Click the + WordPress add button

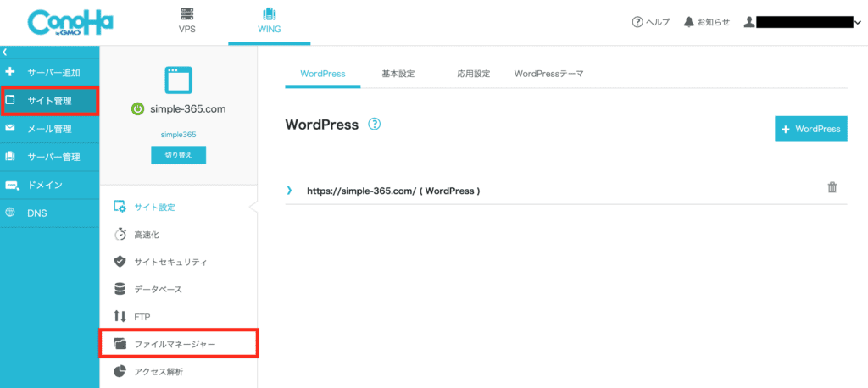click(x=811, y=129)
